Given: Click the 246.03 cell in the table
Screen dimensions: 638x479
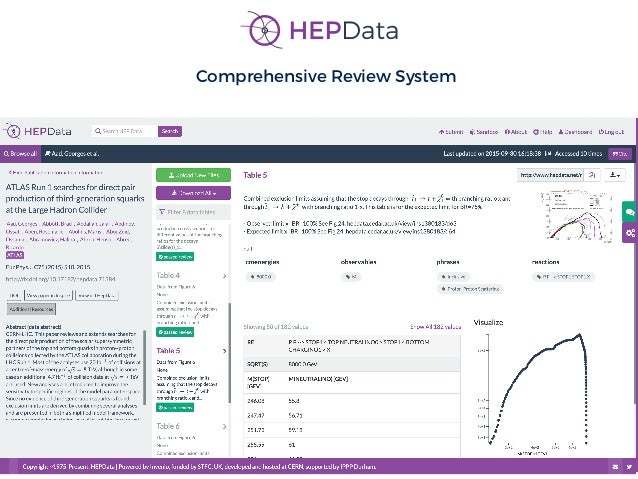Looking at the screenshot, I should click(256, 401).
